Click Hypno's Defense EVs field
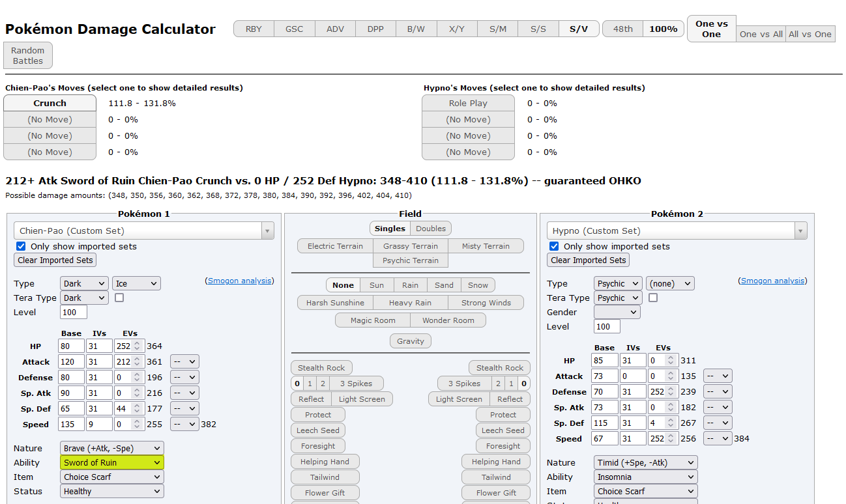 click(662, 392)
